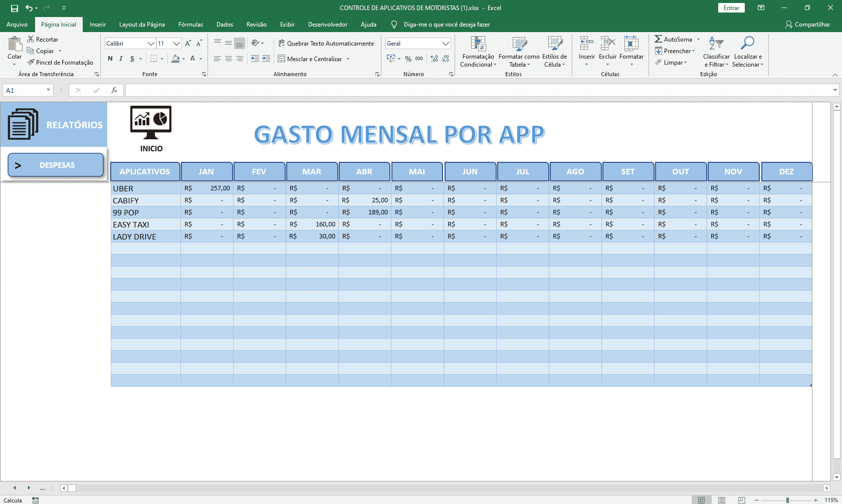Apply fill color paint bucket

(175, 59)
